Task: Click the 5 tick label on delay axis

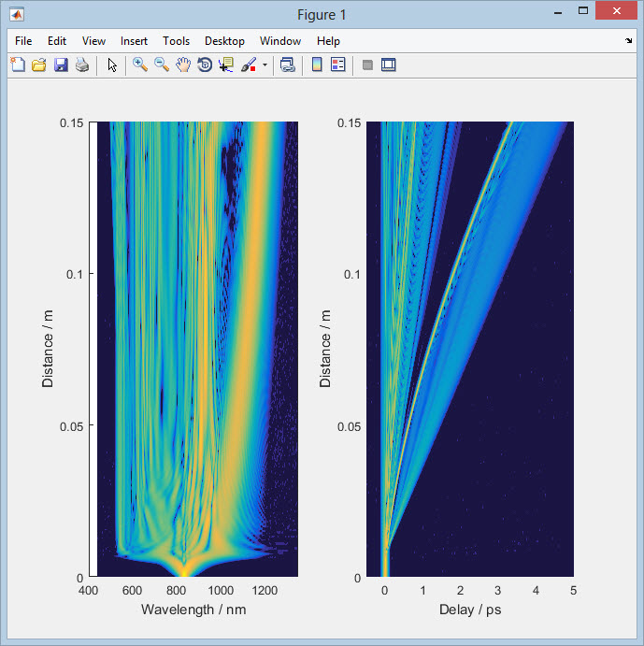Action: coord(573,591)
